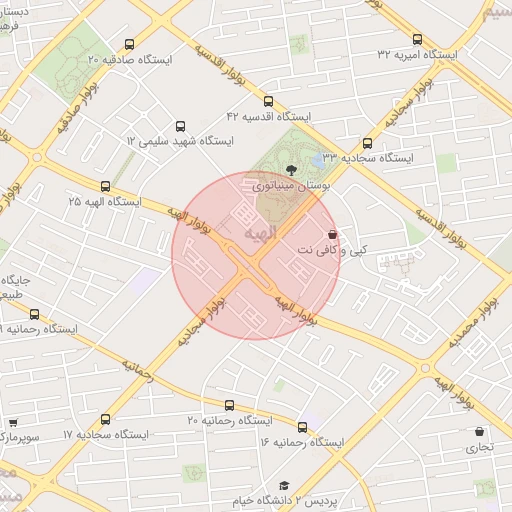Click the bus icon of ایستگاه سجادیه ۳۳
The width and height of the screenshot is (512, 512).
click(x=367, y=143)
